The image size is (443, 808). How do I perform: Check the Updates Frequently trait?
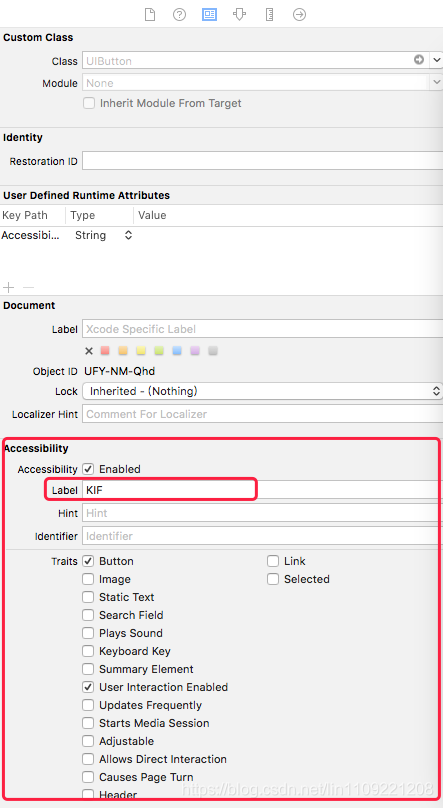(89, 705)
